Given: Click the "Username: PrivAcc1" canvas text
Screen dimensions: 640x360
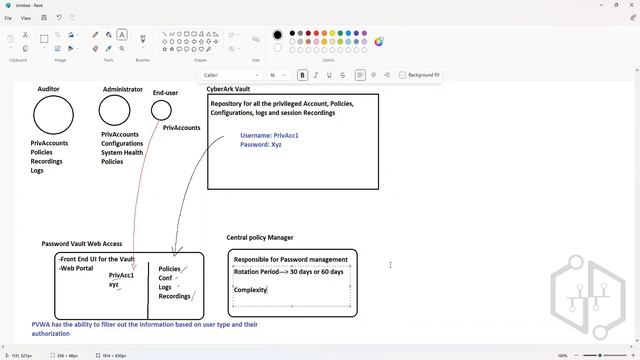Looking at the screenshot, I should (269, 135).
